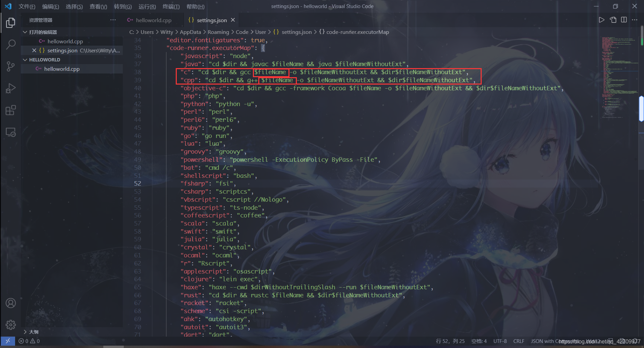Open the Manage gear icon
Viewport: 644px width, 348px height.
click(10, 325)
